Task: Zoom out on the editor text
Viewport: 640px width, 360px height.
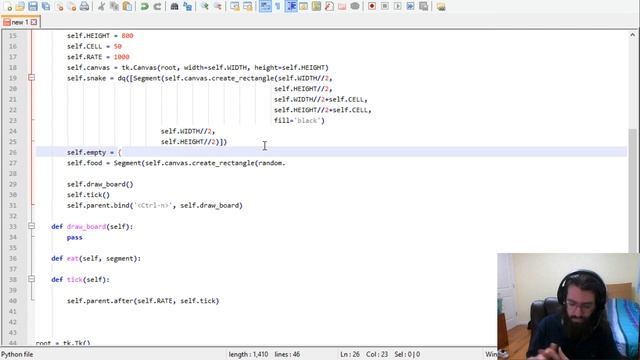Action: coord(218,6)
